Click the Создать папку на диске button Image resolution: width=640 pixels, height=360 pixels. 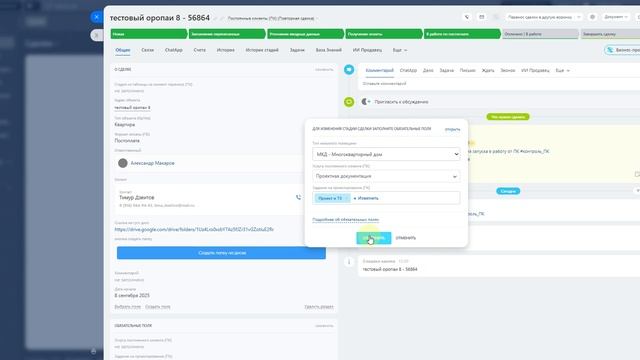(x=221, y=253)
